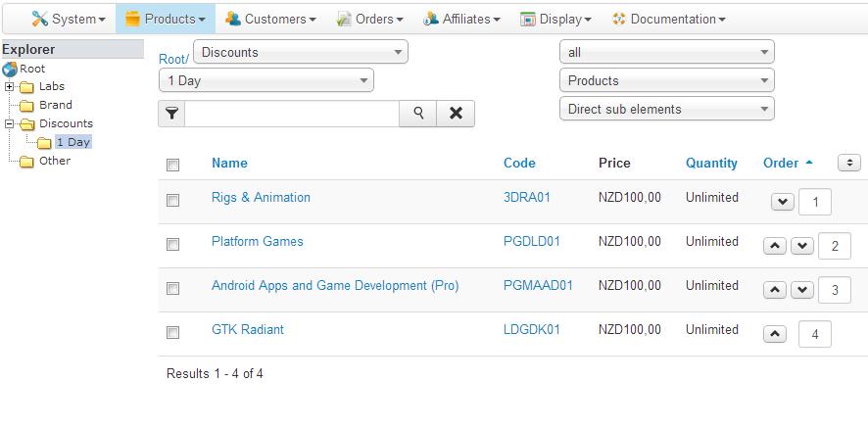Move GTK Radiant up arrow
This screenshot has width=868, height=430.
pos(774,334)
